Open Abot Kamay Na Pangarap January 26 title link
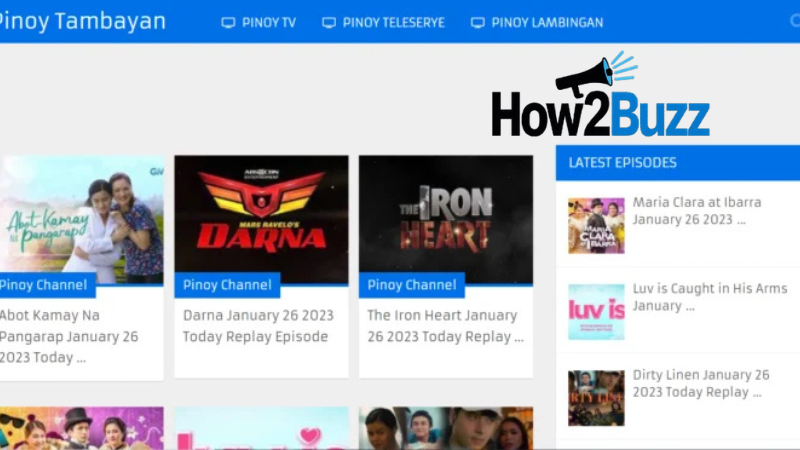The height and width of the screenshot is (450, 800). tap(69, 336)
